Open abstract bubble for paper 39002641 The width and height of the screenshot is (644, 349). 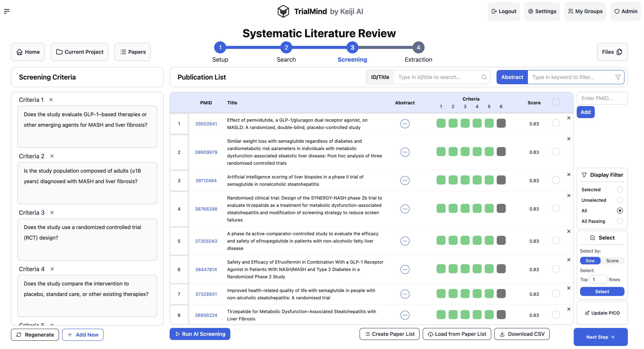pyautogui.click(x=405, y=124)
